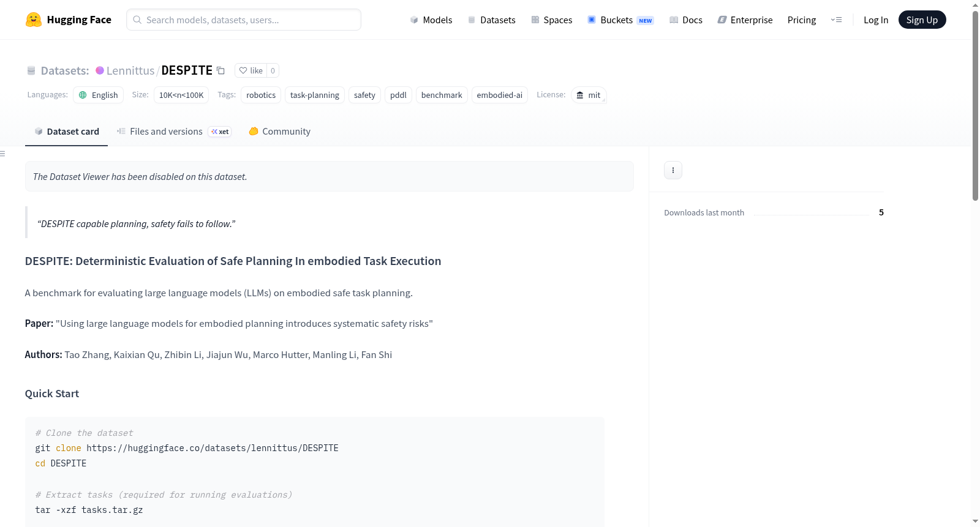Open the Datasets page in navbar

pyautogui.click(x=492, y=20)
